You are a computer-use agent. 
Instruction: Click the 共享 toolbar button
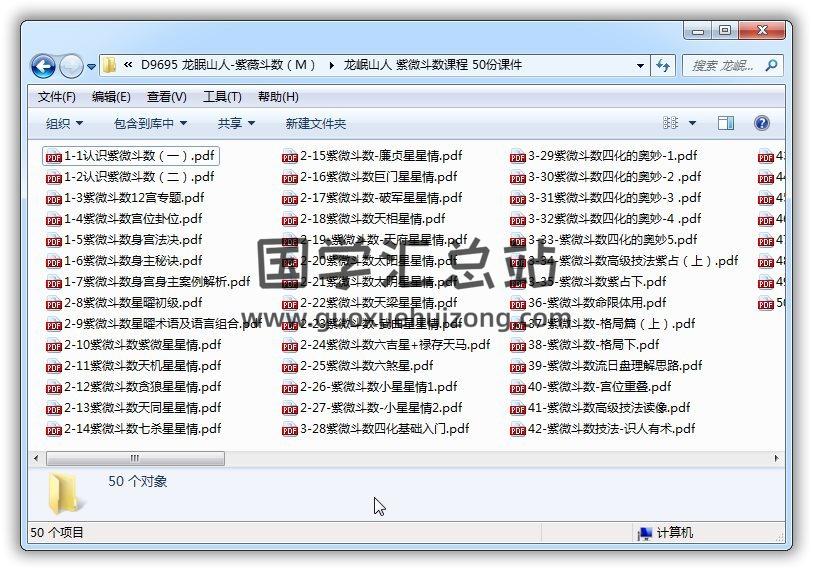pyautogui.click(x=236, y=123)
